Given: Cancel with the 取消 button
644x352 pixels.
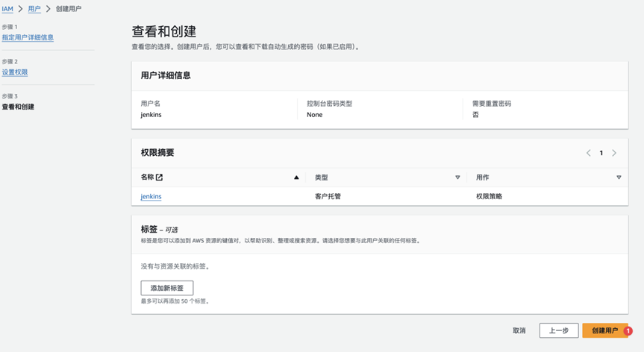Looking at the screenshot, I should click(x=519, y=330).
